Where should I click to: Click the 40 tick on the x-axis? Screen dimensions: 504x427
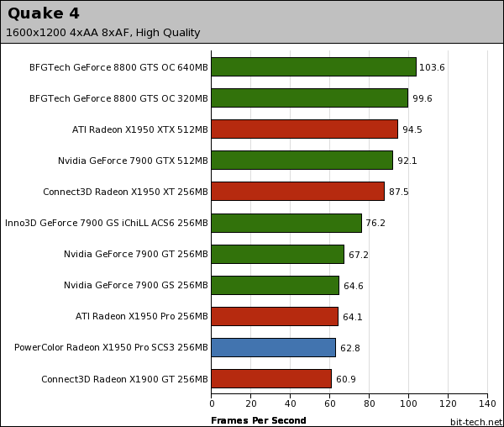pos(291,403)
